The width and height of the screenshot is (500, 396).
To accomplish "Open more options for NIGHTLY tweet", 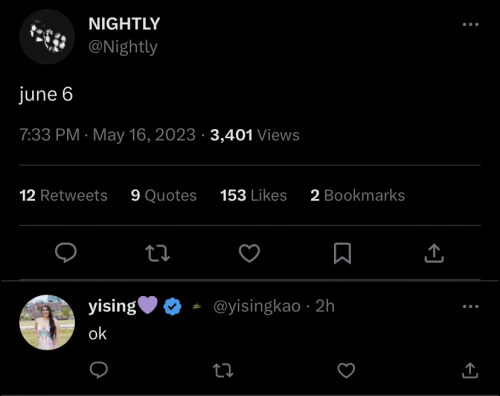I will [471, 24].
